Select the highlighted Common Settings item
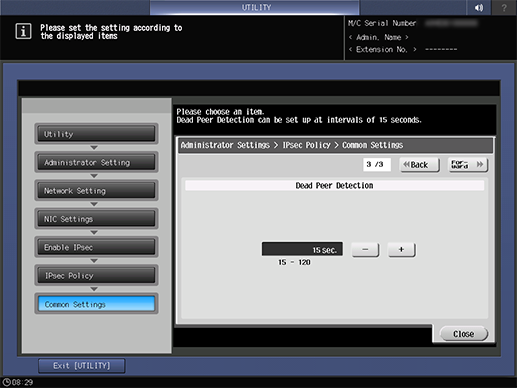The image size is (517, 388). coord(96,304)
